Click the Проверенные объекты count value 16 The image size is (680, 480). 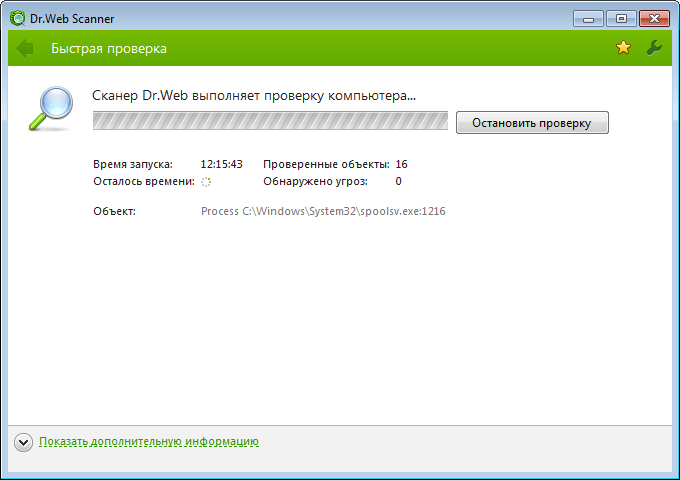[x=401, y=164]
